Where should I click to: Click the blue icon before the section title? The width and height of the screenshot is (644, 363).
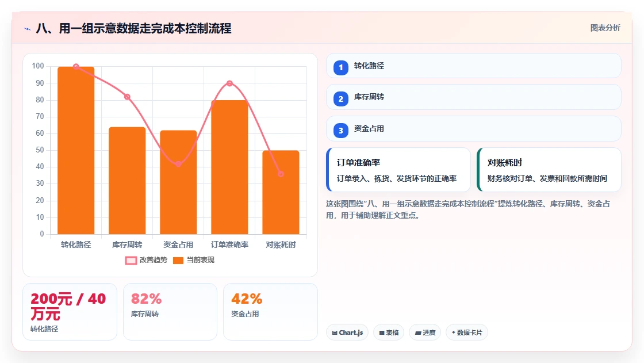click(28, 29)
